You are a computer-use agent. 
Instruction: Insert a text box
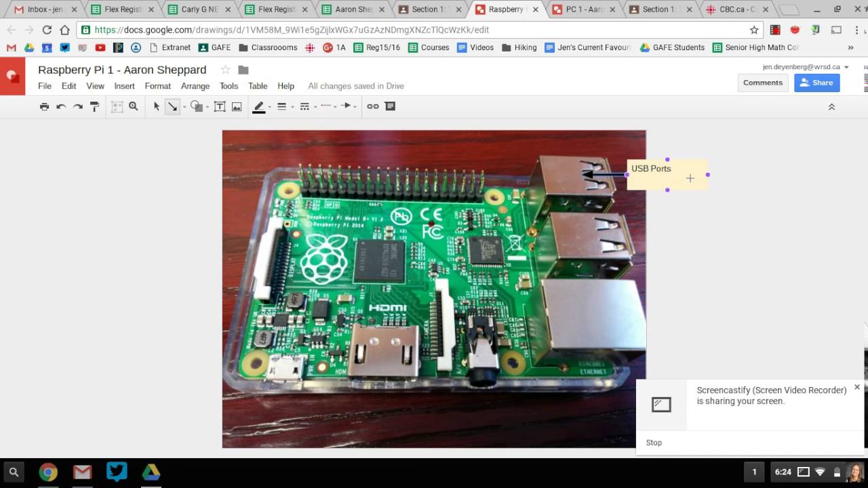click(x=220, y=106)
